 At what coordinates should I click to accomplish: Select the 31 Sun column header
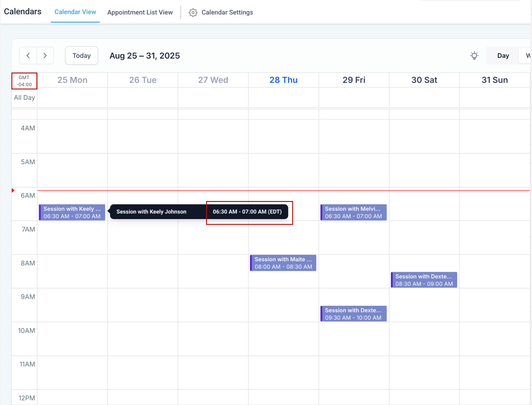[495, 80]
